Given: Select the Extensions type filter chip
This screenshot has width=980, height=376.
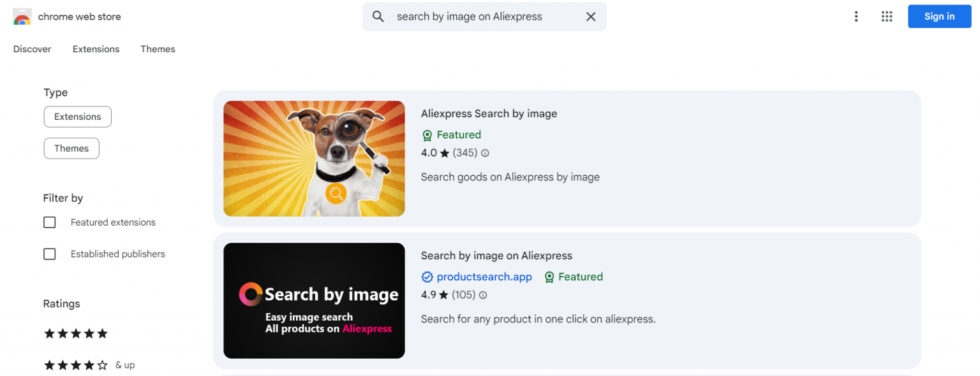Looking at the screenshot, I should click(78, 117).
